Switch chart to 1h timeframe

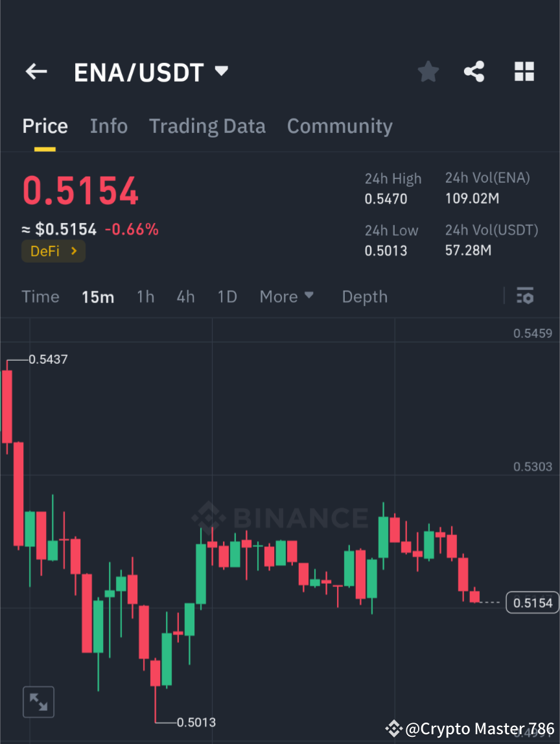[145, 296]
